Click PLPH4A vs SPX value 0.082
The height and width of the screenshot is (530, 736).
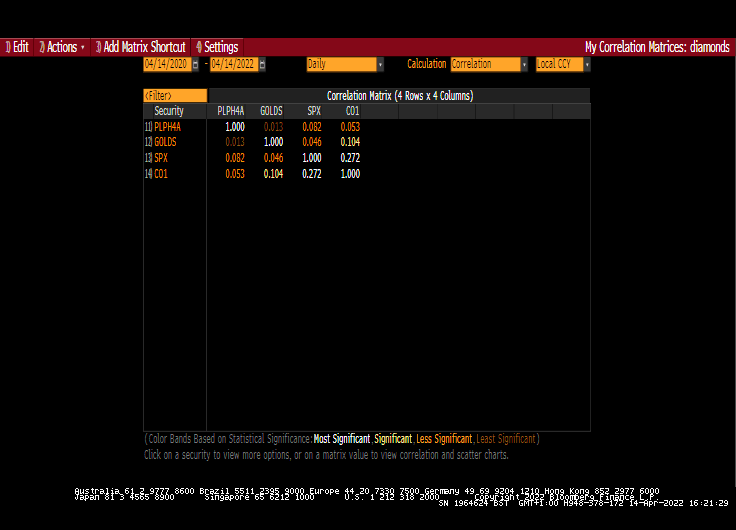point(312,127)
